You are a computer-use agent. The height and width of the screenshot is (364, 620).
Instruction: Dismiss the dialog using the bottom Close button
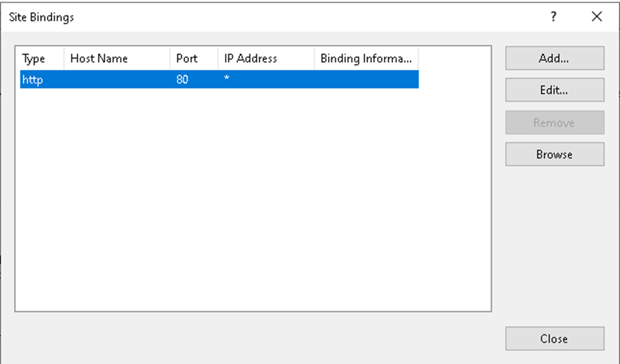coord(554,339)
